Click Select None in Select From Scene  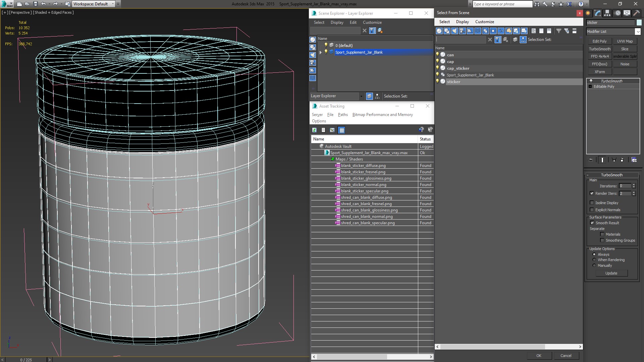pos(541,31)
